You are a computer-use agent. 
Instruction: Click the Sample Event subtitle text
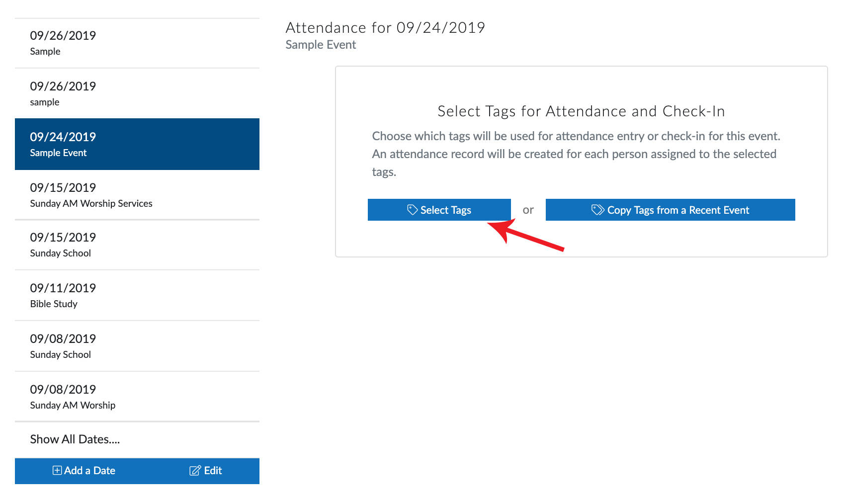click(321, 44)
